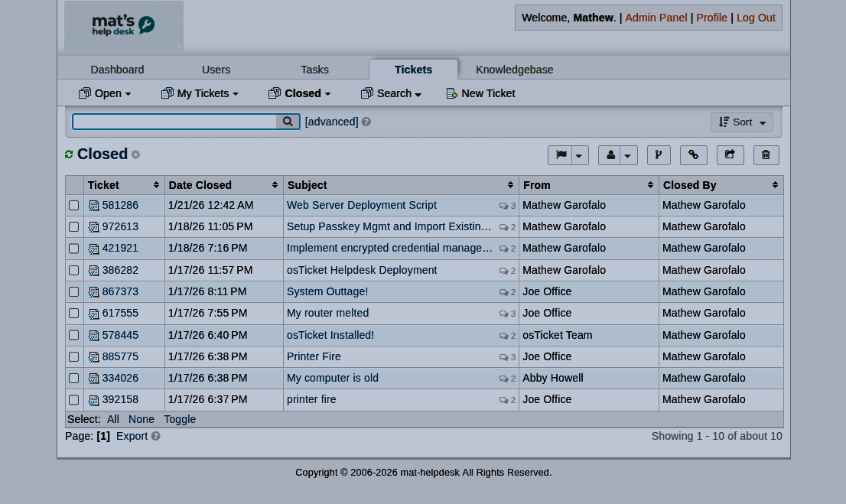Screen dimensions: 846x504
Task: Check the box for ticket 581286
Action: pos(74,206)
